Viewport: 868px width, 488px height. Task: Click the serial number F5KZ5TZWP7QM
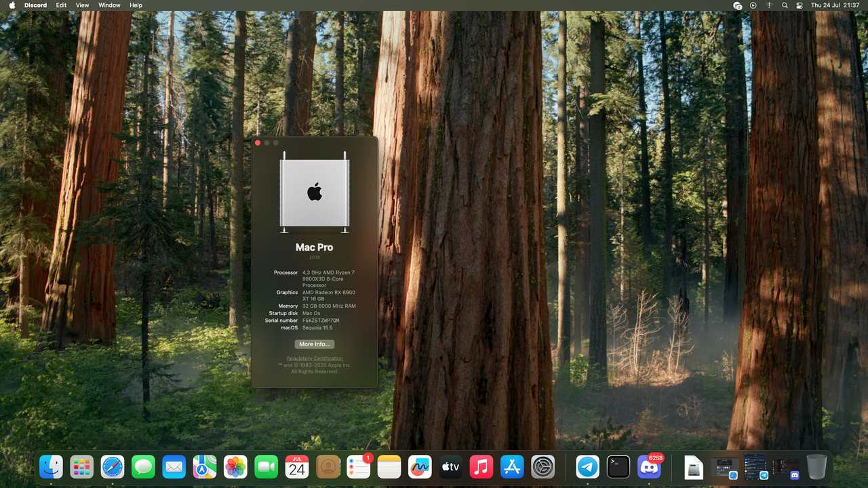point(321,321)
